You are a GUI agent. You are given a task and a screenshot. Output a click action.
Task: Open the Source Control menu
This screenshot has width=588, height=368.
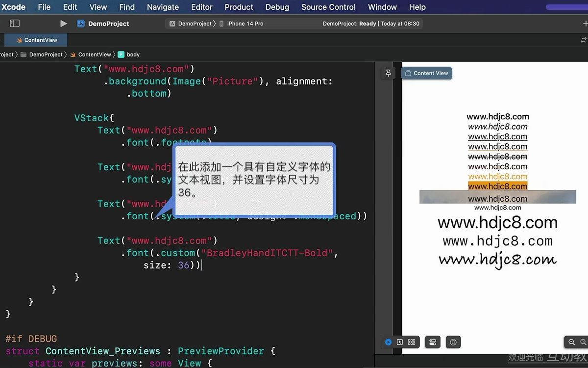point(328,7)
